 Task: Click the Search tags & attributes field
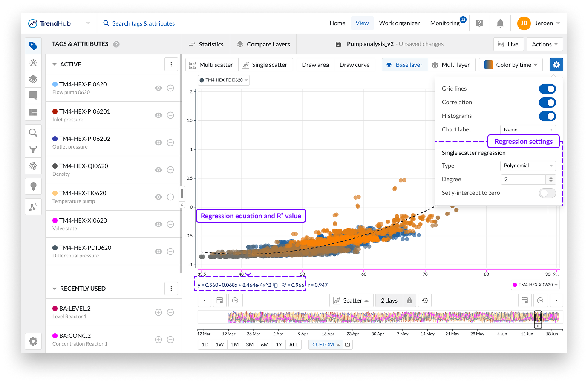144,23
